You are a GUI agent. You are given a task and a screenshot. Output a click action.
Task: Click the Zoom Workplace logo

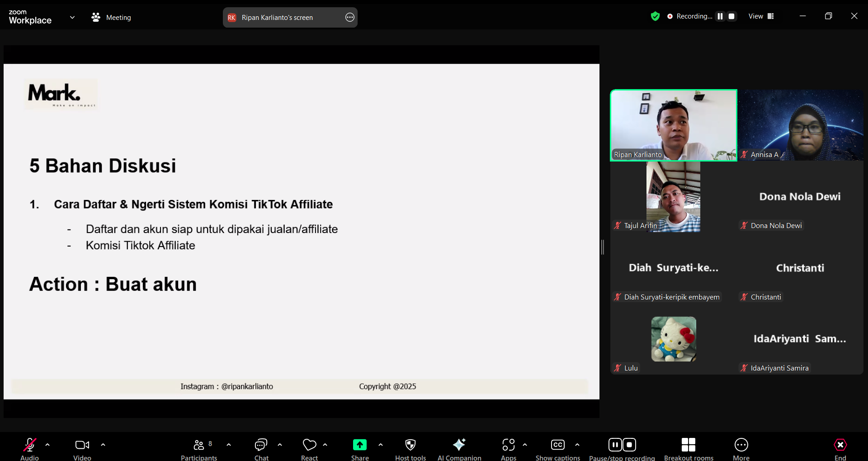point(30,17)
